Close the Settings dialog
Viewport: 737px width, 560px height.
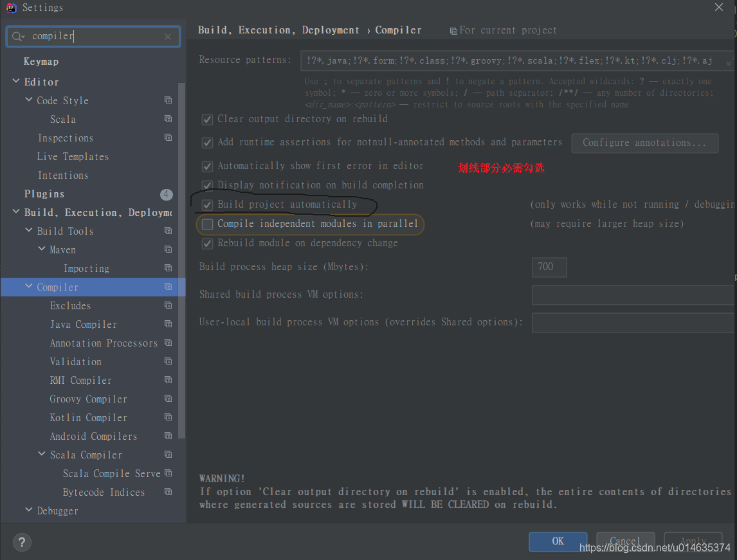[x=718, y=8]
